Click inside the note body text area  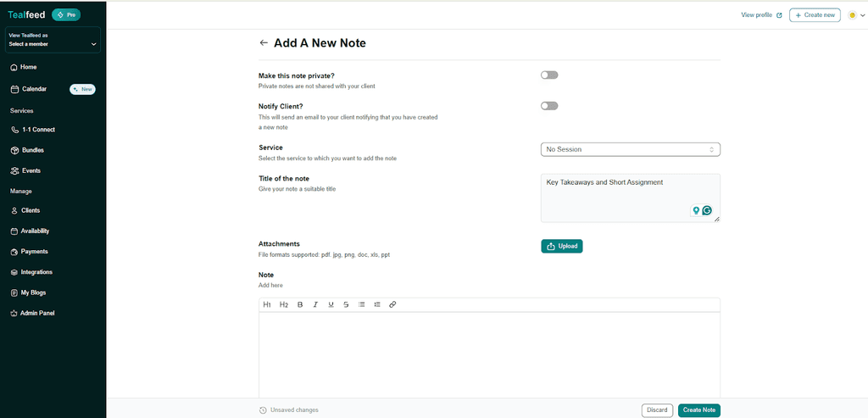tap(489, 354)
